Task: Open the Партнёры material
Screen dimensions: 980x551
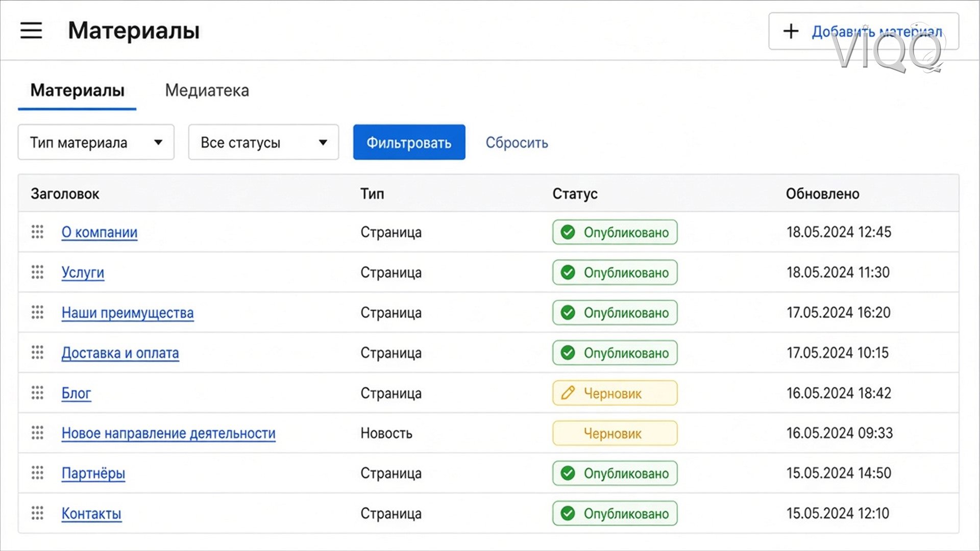Action: [93, 473]
